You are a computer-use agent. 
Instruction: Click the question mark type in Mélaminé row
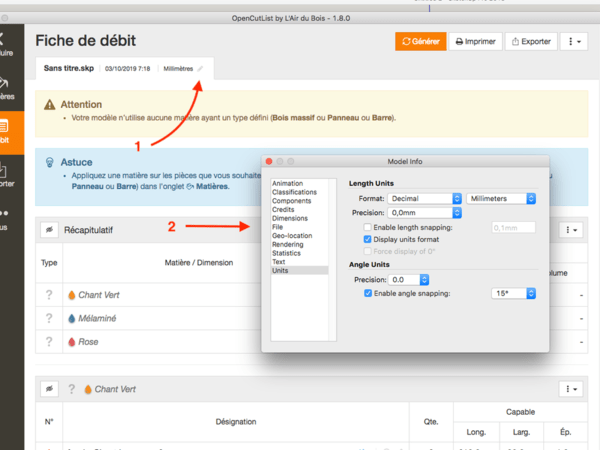click(49, 318)
